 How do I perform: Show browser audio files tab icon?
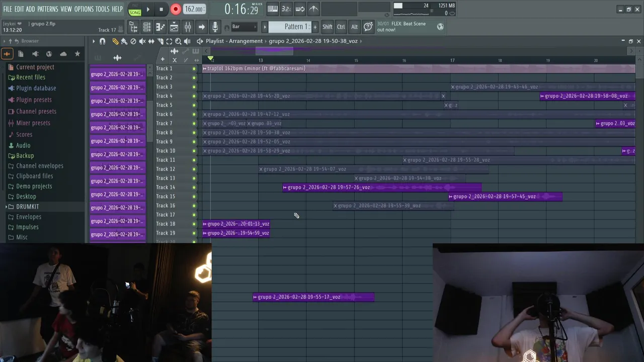[x=35, y=54]
